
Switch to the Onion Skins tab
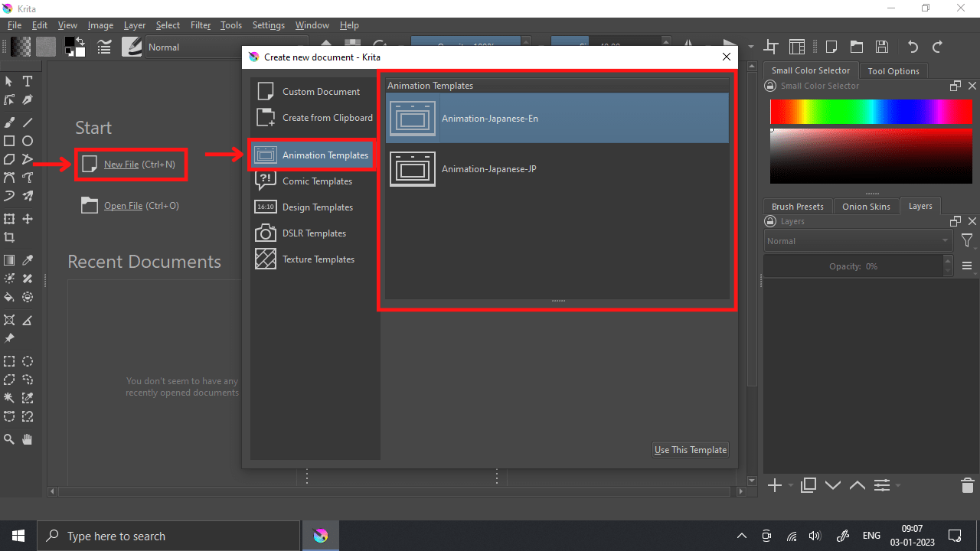(x=866, y=207)
